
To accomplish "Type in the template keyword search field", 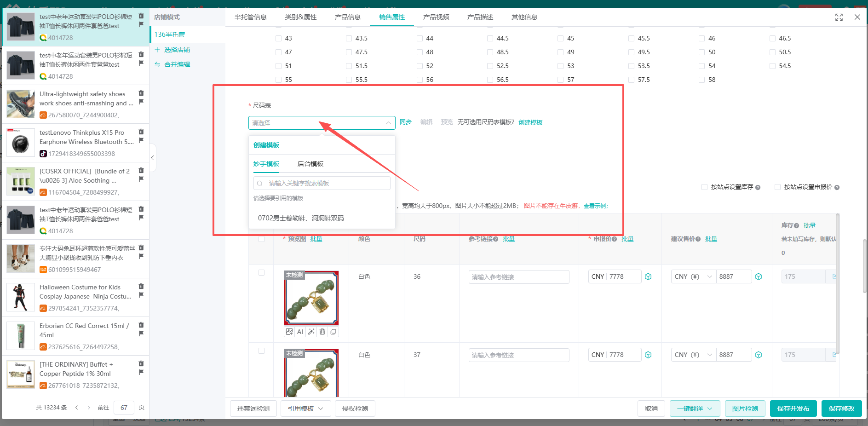I will 322,183.
